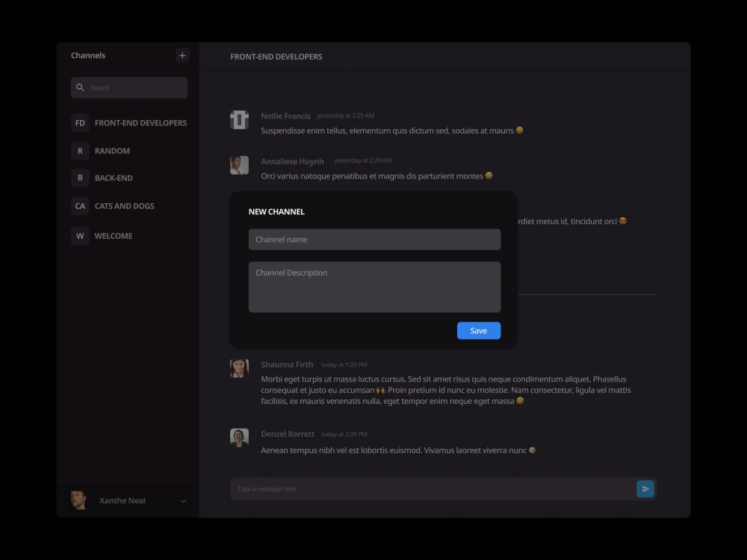747x560 pixels.
Task: Click the NEW CHANNEL dialog title
Action: coord(276,211)
